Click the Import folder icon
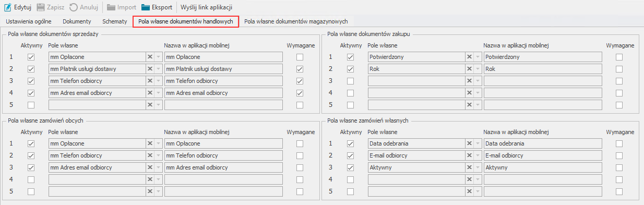644x205 pixels. (x=112, y=7)
